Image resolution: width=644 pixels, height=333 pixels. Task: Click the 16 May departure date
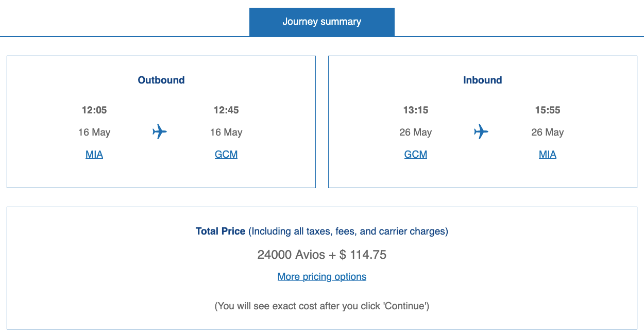point(94,132)
